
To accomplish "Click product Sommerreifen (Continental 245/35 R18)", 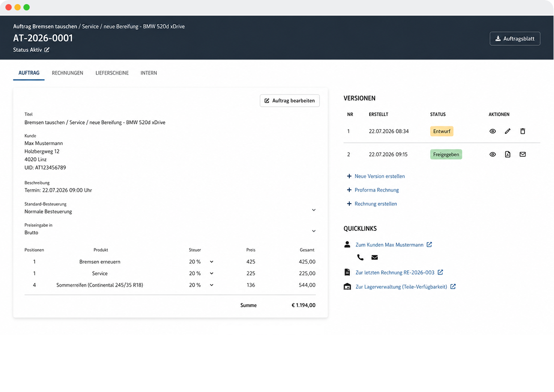I will (x=100, y=285).
